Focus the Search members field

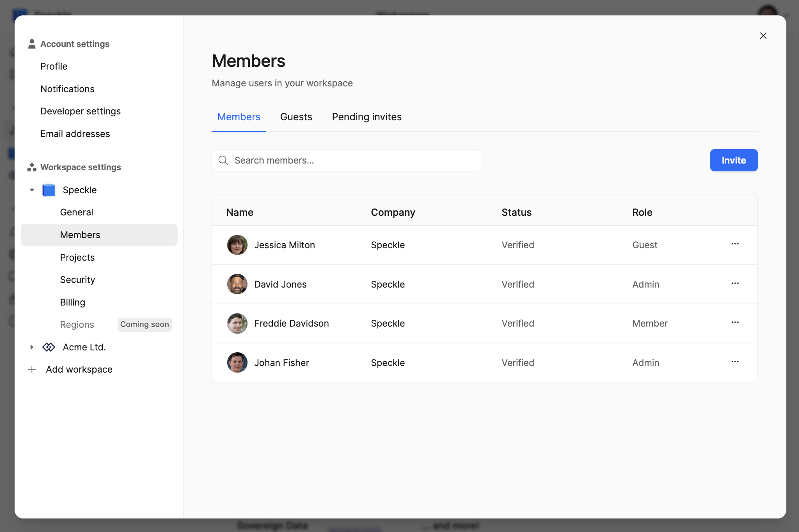pyautogui.click(x=346, y=160)
